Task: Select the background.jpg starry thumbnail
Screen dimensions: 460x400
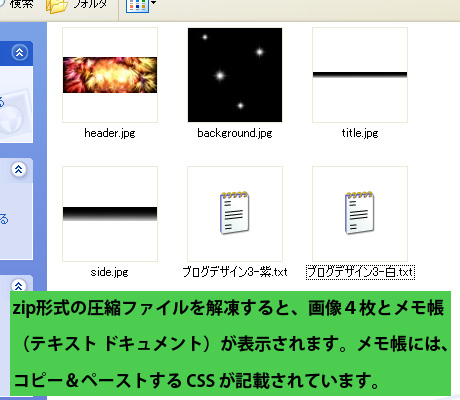Action: (235, 75)
